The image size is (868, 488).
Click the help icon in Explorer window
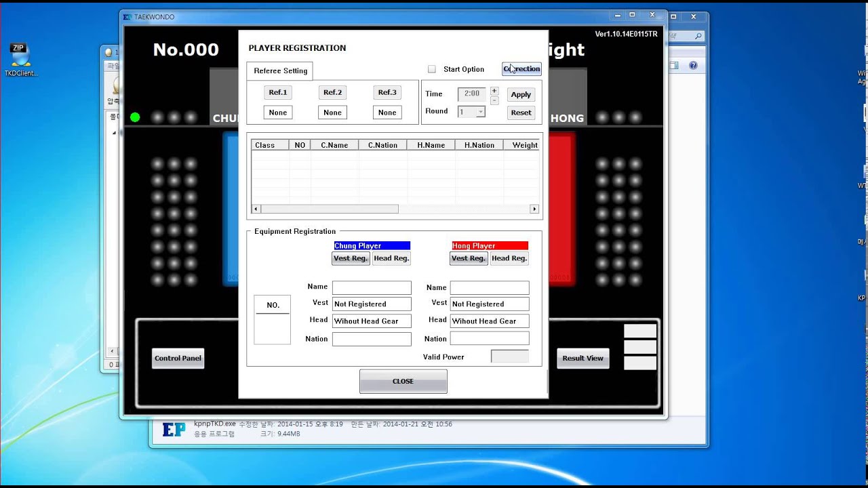[693, 66]
